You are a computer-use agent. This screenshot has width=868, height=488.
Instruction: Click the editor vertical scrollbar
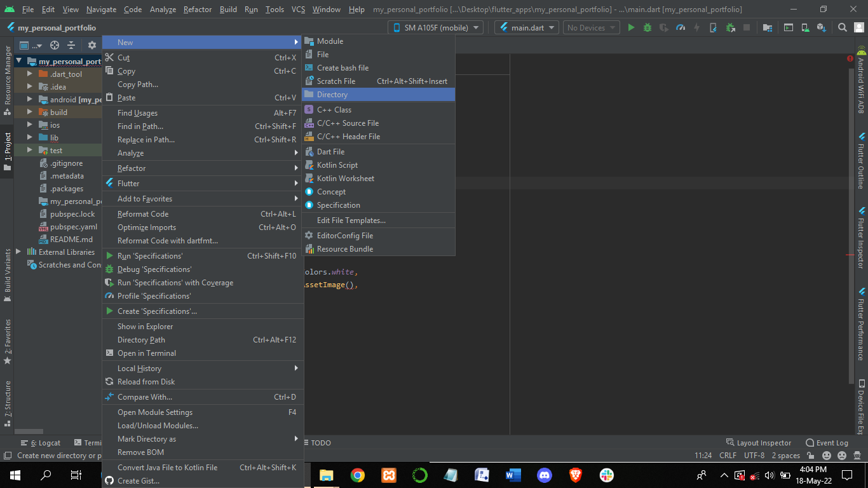coord(851,225)
